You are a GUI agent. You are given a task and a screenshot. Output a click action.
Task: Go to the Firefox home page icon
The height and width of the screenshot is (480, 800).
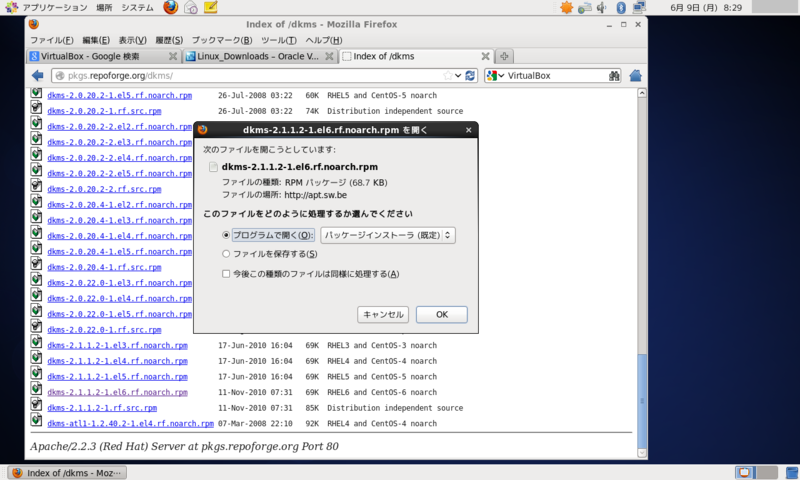pos(635,75)
